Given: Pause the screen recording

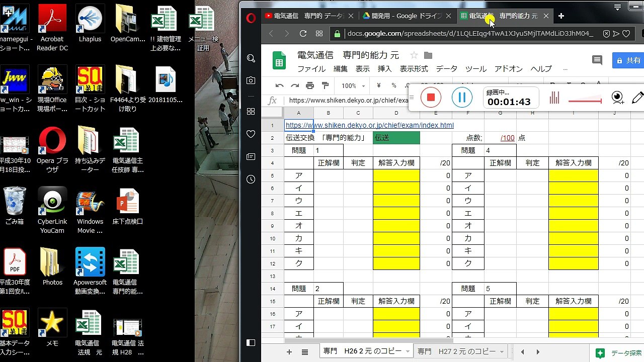Looking at the screenshot, I should tap(462, 97).
